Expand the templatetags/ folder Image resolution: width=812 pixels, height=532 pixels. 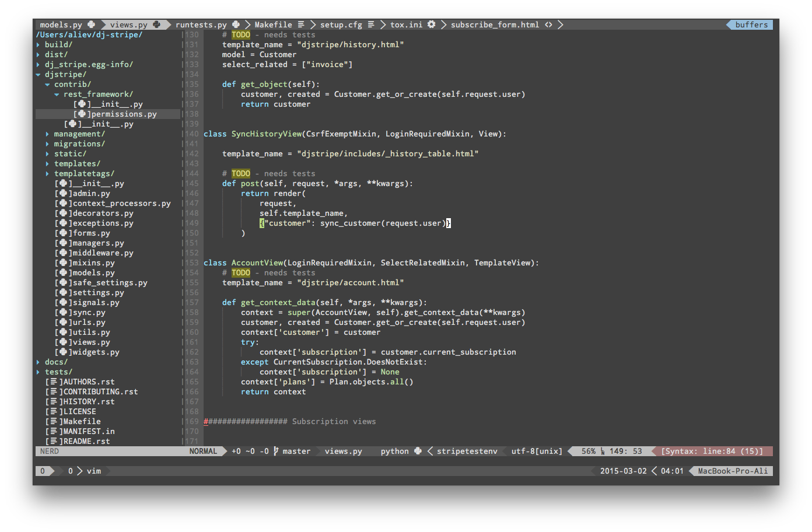click(48, 173)
